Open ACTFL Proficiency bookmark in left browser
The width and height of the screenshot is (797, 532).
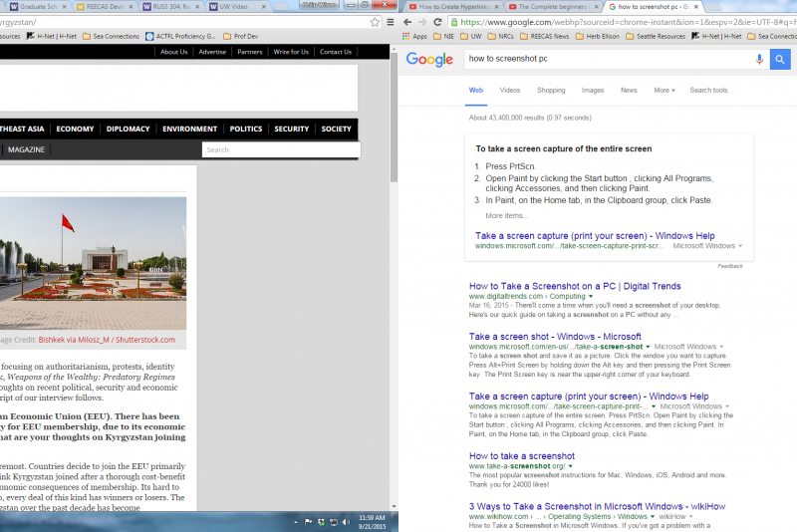coord(181,36)
